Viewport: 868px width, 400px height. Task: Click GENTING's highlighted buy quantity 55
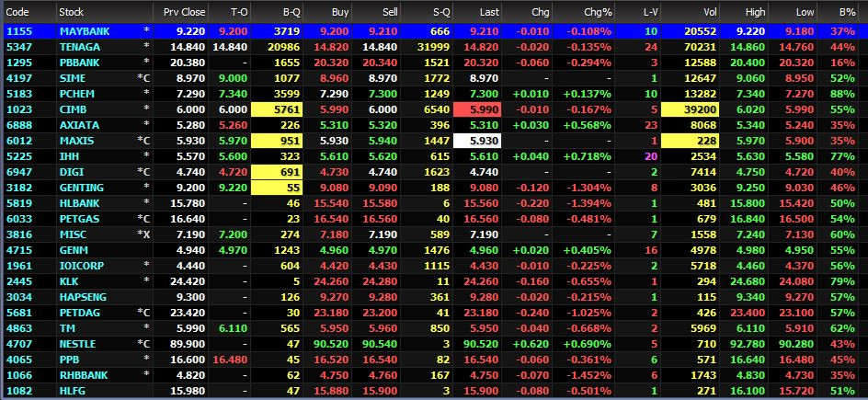pyautogui.click(x=277, y=188)
